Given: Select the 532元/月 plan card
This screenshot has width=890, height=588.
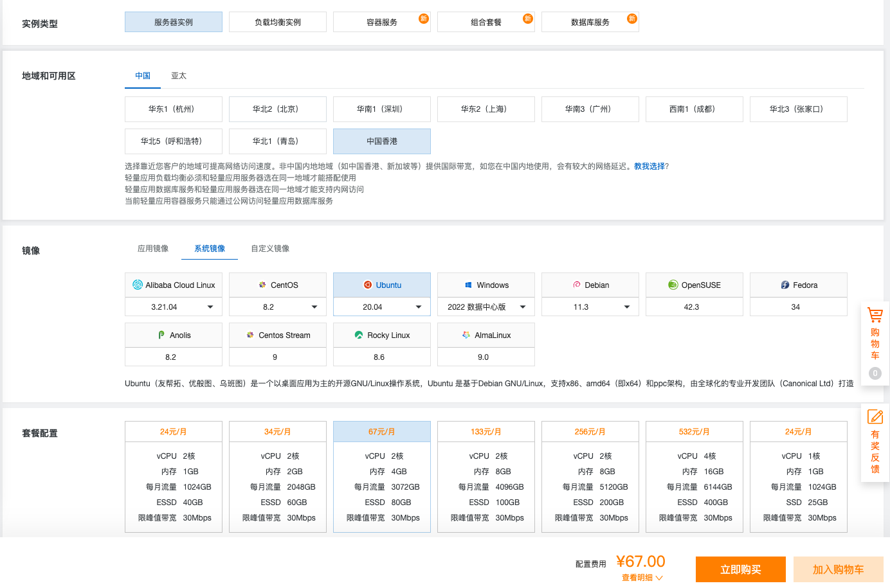Looking at the screenshot, I should (x=695, y=477).
